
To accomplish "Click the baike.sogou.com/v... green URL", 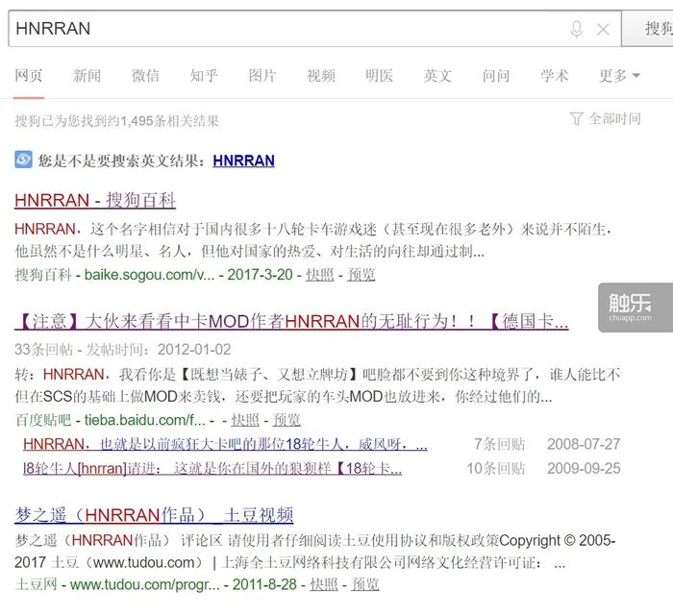I will pyautogui.click(x=149, y=275).
